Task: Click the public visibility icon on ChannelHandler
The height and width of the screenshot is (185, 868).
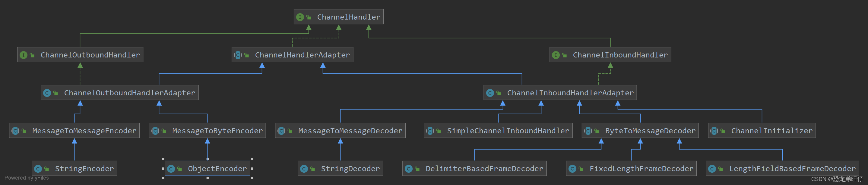Action: tap(309, 17)
